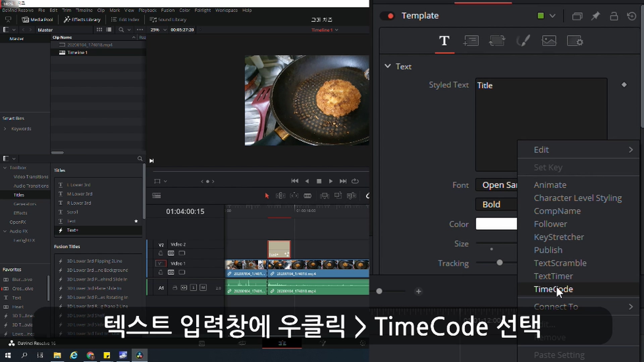Open the Settings tab gear icon
This screenshot has width=644, height=362.
575,41
